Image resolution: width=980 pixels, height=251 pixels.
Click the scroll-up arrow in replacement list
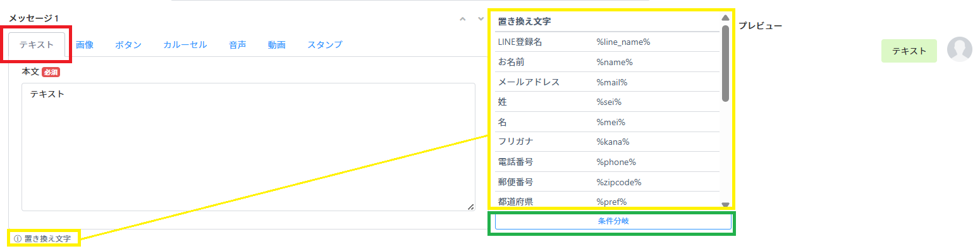[726, 18]
